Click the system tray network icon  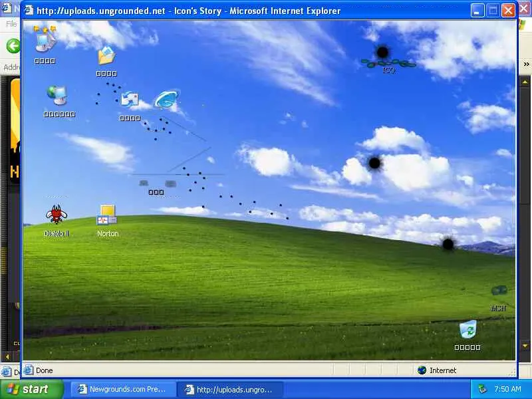[482, 389]
